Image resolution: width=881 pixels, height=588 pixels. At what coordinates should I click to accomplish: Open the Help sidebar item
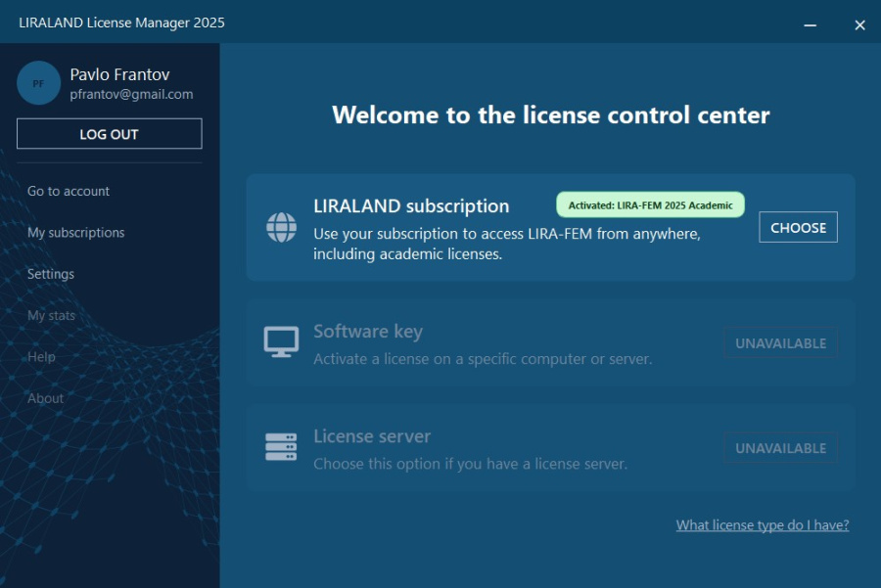(x=41, y=357)
